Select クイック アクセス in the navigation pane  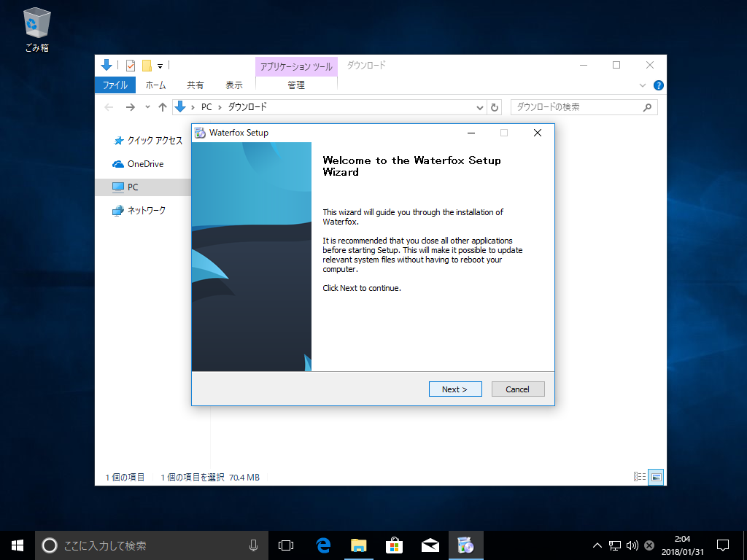point(149,141)
